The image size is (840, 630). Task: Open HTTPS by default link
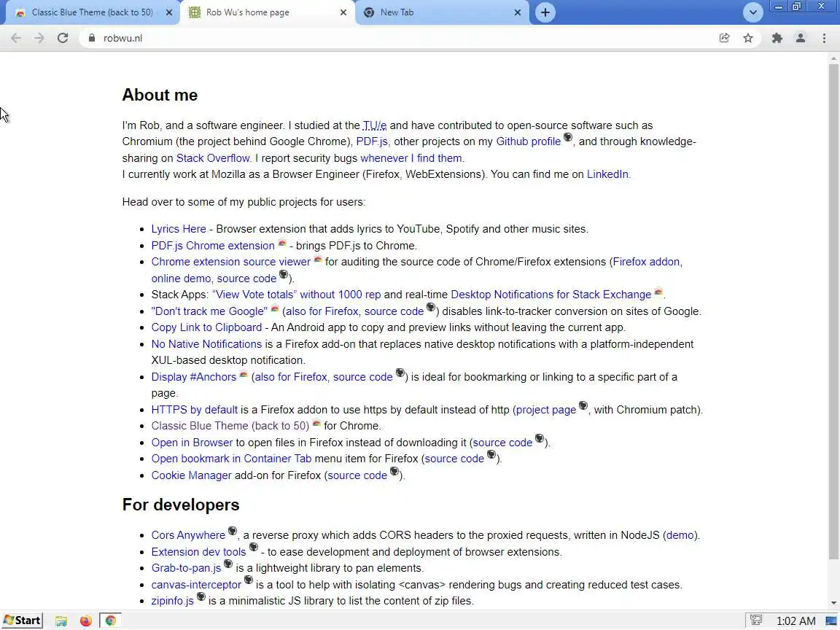pyautogui.click(x=194, y=409)
